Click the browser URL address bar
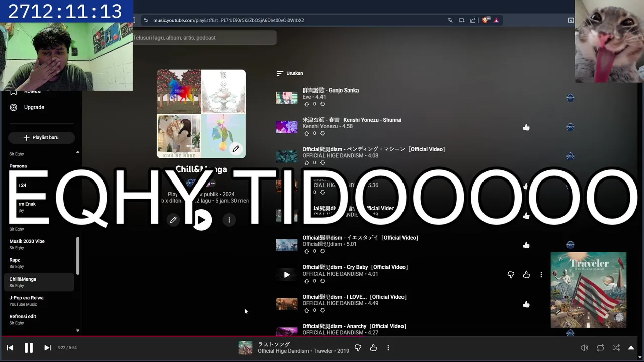644x362 pixels. (x=297, y=20)
